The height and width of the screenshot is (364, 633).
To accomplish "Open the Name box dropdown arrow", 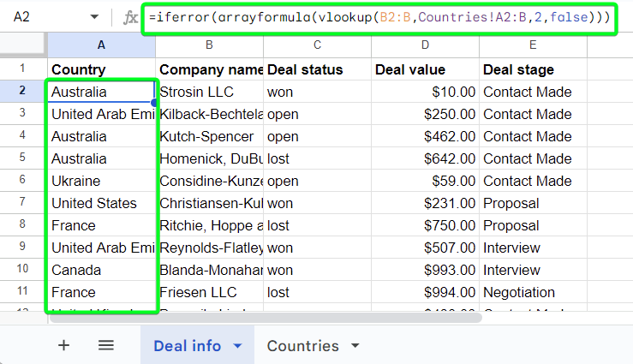I will coord(94,17).
